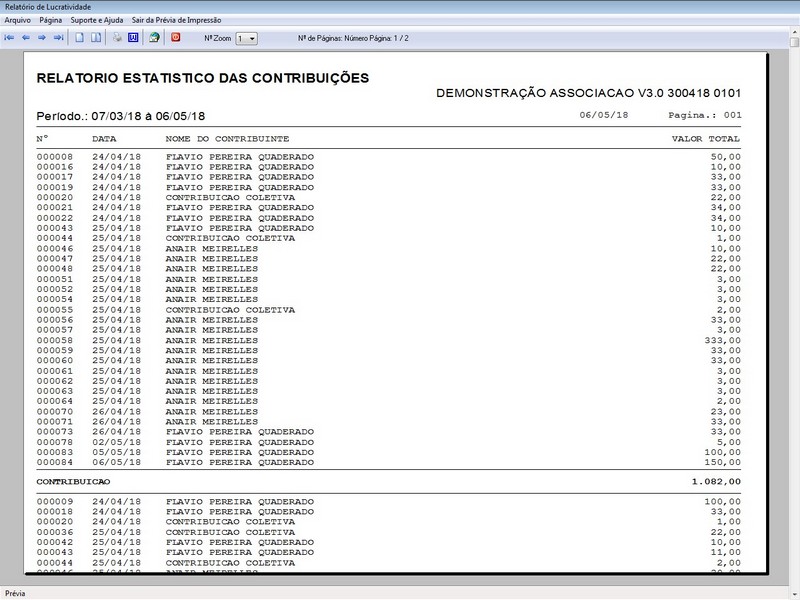The image size is (800, 600).
Task: Open the Arquivo menu
Action: pos(18,20)
